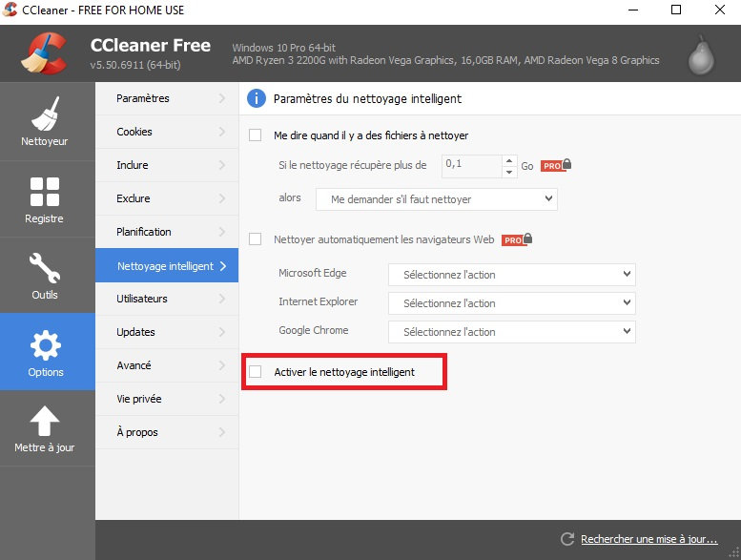Enable 'Activer le nettoyage intelligent' checkbox

(x=256, y=371)
